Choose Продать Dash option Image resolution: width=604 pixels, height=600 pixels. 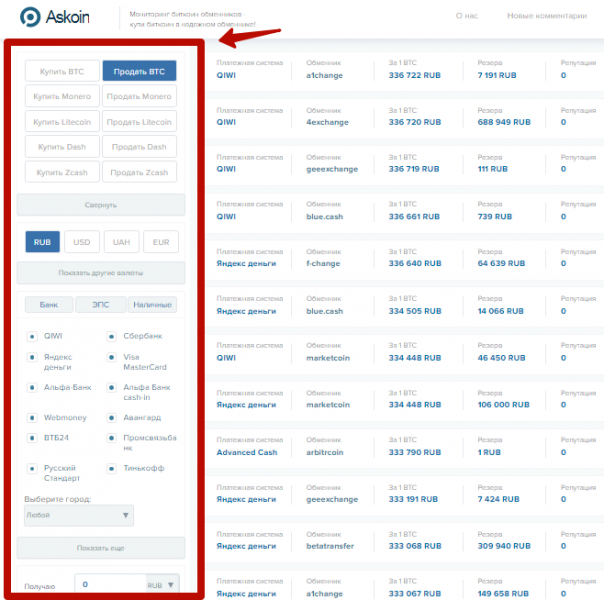[x=139, y=147]
